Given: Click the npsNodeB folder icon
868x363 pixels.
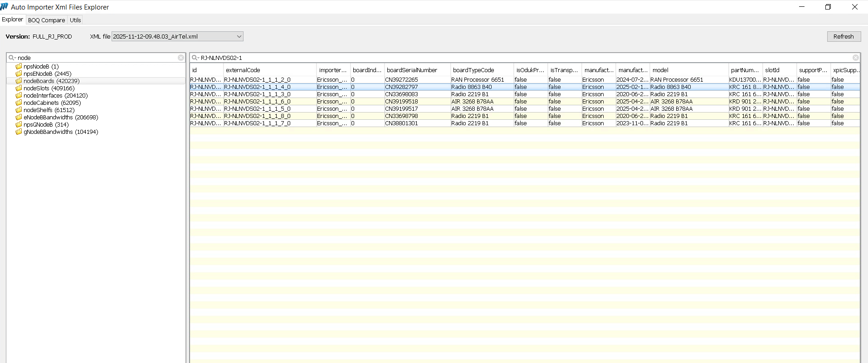Looking at the screenshot, I should [19, 66].
